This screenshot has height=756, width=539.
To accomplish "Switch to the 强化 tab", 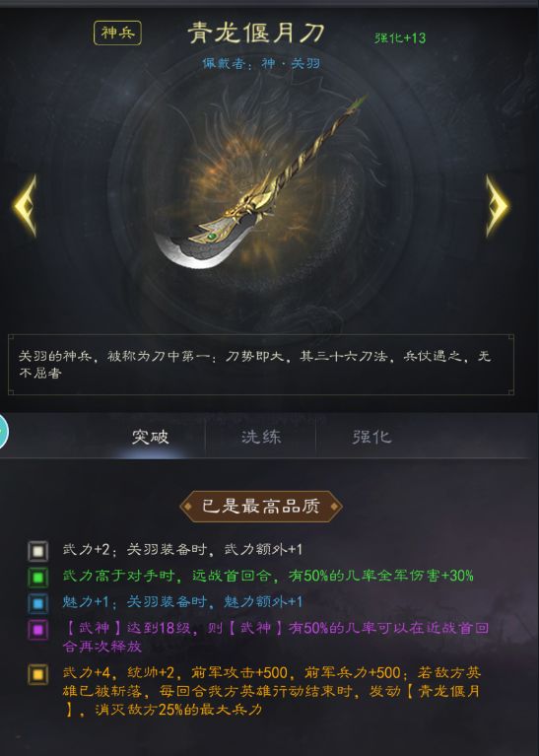I will 371,437.
